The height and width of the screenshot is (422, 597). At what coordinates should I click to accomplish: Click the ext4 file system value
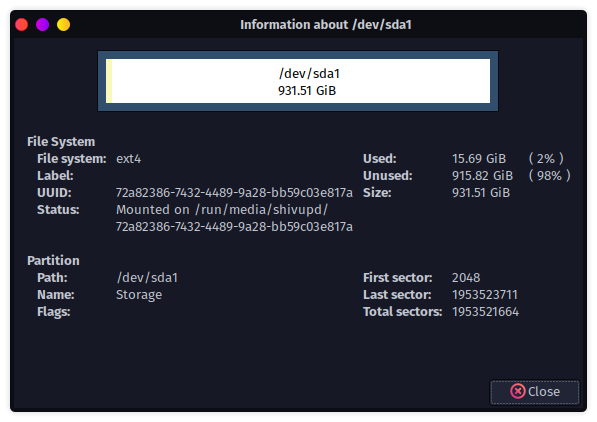(x=128, y=159)
